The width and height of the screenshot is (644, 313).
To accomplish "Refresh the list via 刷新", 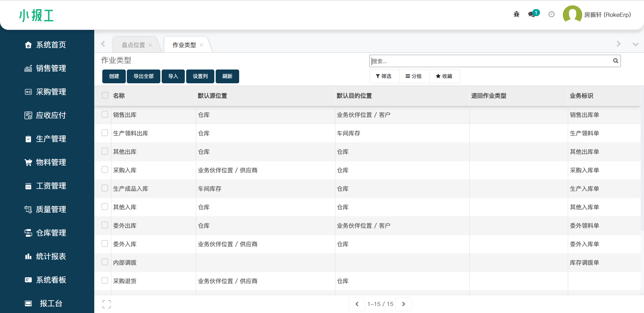I will pos(227,76).
